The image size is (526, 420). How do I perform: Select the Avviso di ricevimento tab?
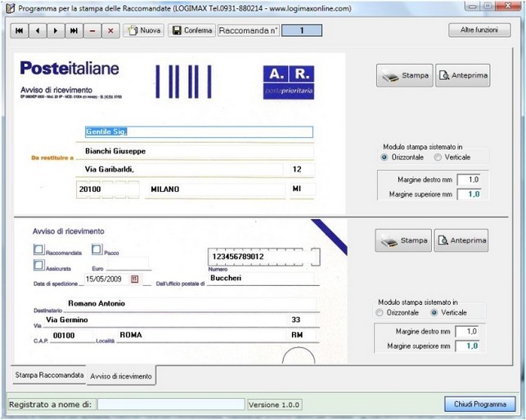[121, 376]
